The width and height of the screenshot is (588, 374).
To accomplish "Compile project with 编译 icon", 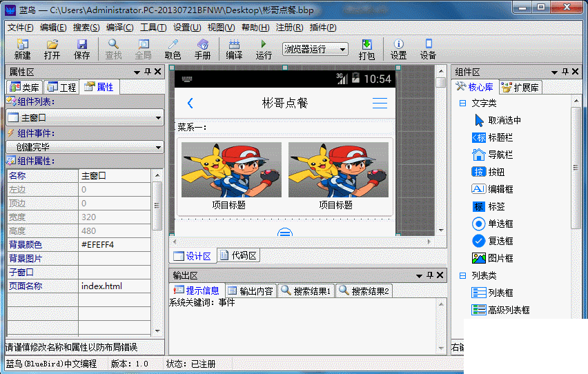I will pos(234,49).
